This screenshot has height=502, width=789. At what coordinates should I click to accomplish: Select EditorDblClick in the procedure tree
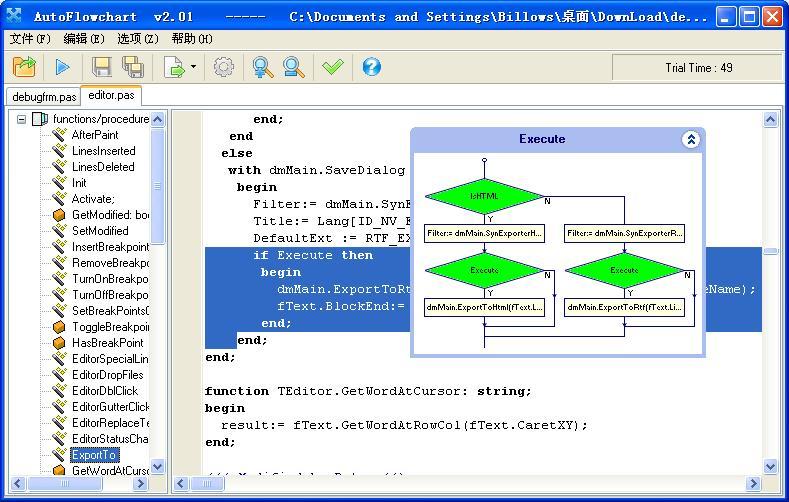pos(105,391)
